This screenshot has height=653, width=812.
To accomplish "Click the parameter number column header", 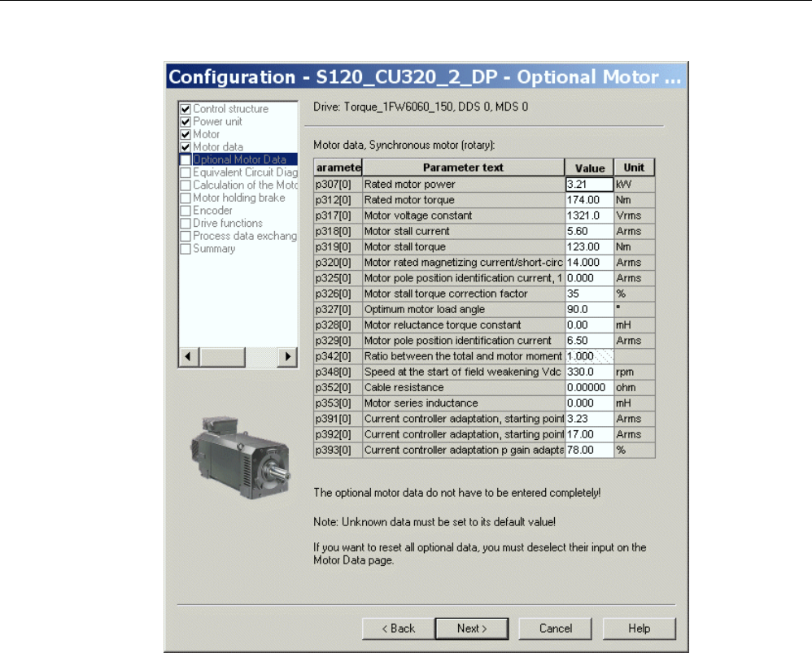I will point(338,168).
